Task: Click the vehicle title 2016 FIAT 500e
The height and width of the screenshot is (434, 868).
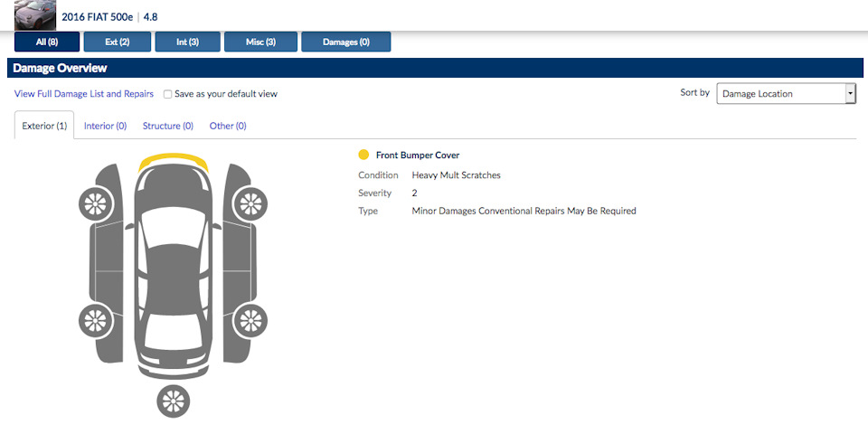Action: click(98, 16)
